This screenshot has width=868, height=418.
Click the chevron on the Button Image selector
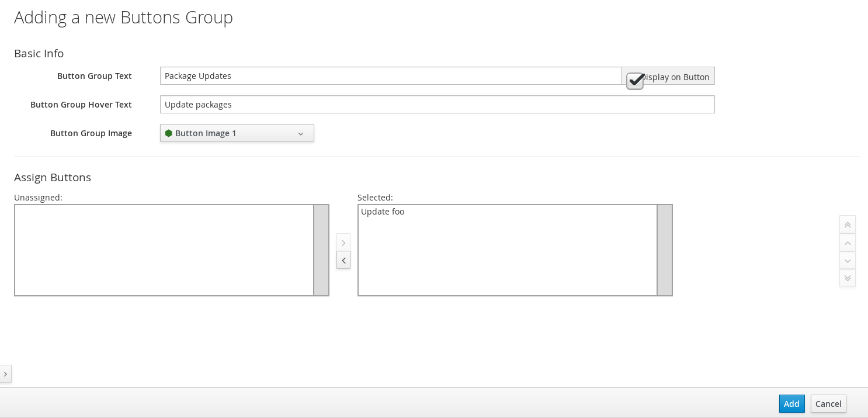(301, 133)
